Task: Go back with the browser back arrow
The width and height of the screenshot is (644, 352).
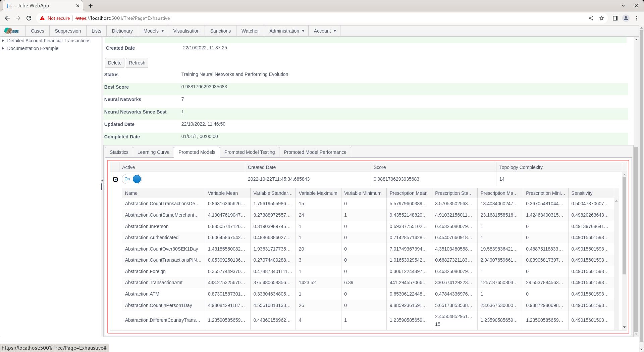Action: click(x=7, y=18)
